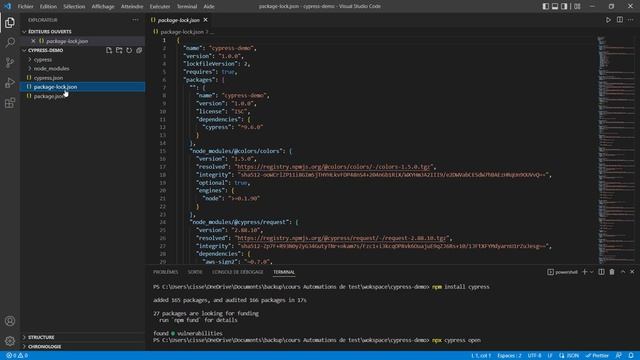Image resolution: width=640 pixels, height=360 pixels.
Task: Open the Search view in activity bar
Action: click(x=10, y=42)
